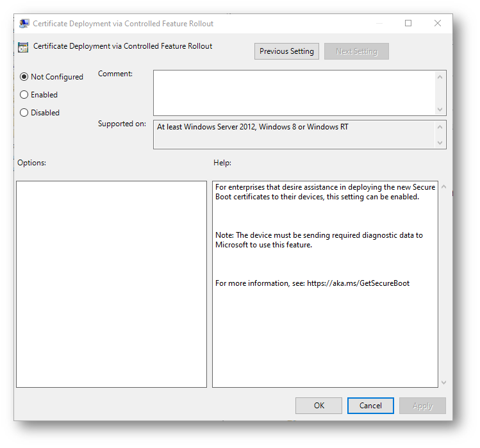
Task: Go to the Previous Setting
Action: tap(286, 51)
